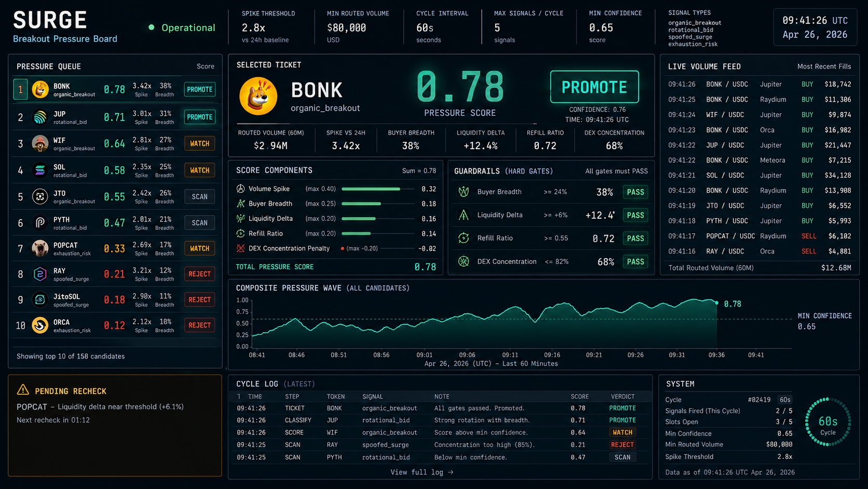Screen dimensions: 868x489
Task: Click the JUP token icon in queue
Action: click(x=40, y=117)
